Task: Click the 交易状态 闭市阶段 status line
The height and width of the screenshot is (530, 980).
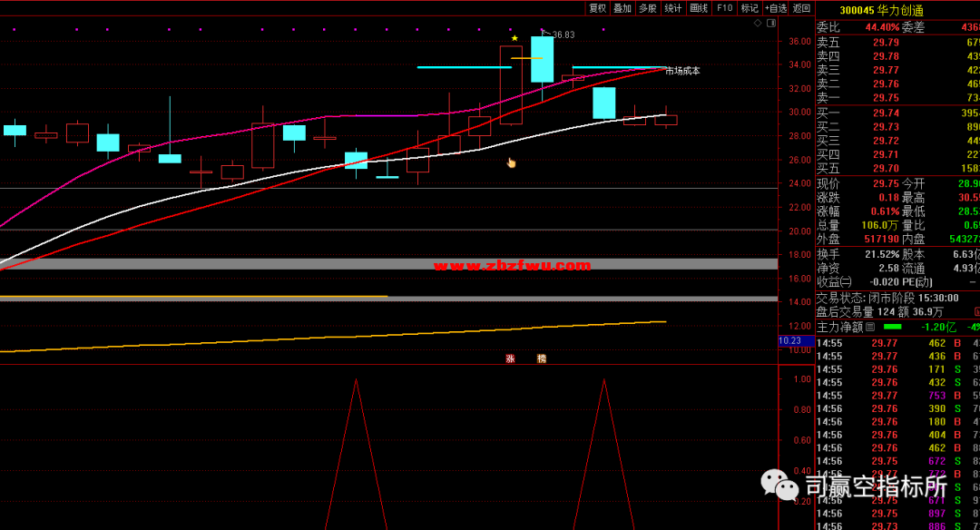Action: pyautogui.click(x=887, y=298)
